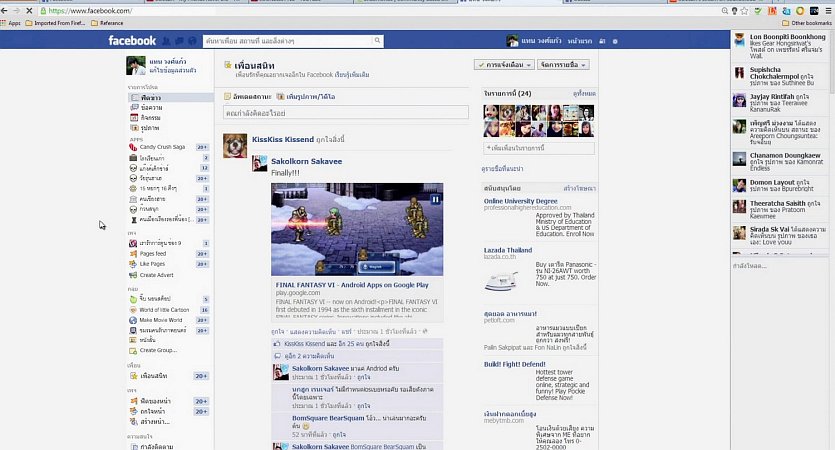Viewport: 835px width, 450px height.
Task: Open the Final Fantasy VI post thumbnail
Action: tap(357, 229)
